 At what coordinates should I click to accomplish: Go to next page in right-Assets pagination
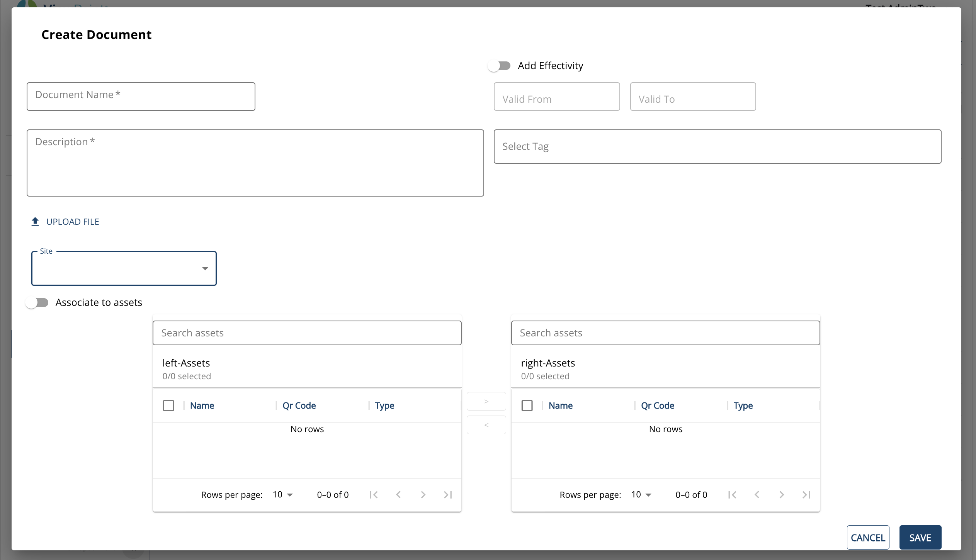click(781, 495)
